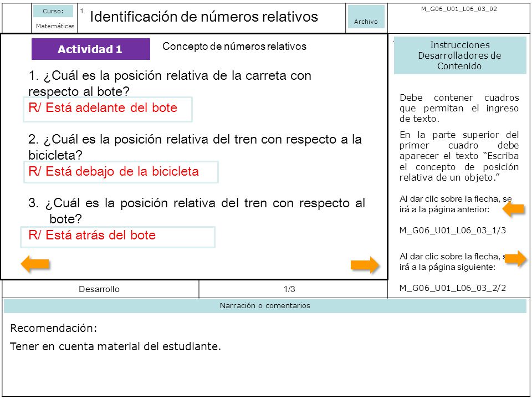Click question 1 about the carreta
The image size is (532, 399).
[x=170, y=84]
